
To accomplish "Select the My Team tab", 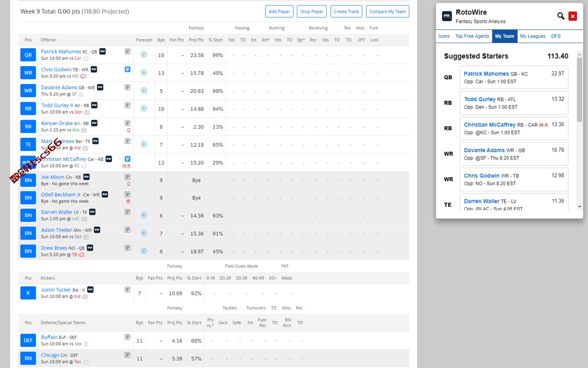I will coord(504,36).
